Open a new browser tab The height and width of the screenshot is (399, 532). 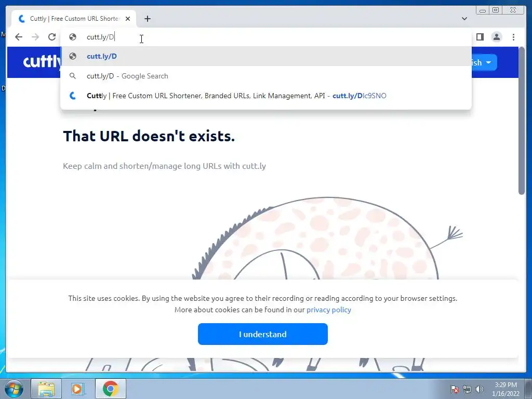tap(147, 19)
